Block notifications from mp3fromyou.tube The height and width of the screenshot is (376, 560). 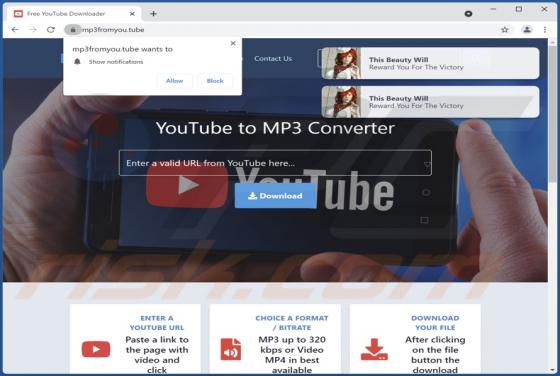pyautogui.click(x=215, y=81)
